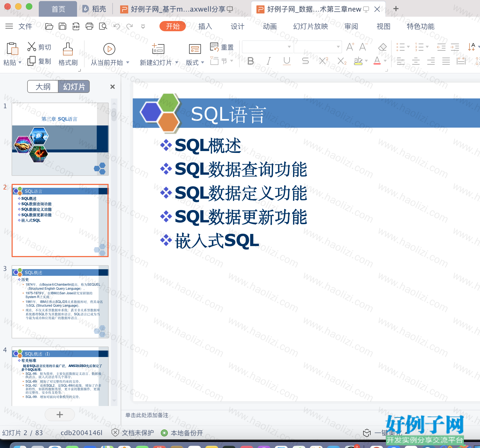The width and height of the screenshot is (480, 448).
Task: Open the 从当前开始 dropdown arrow
Action: coord(128,62)
